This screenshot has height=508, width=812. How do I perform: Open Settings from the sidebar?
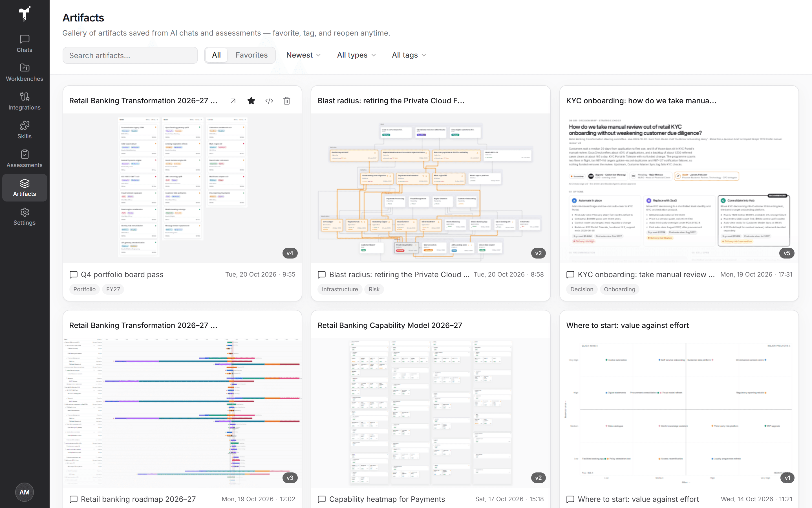tap(25, 217)
